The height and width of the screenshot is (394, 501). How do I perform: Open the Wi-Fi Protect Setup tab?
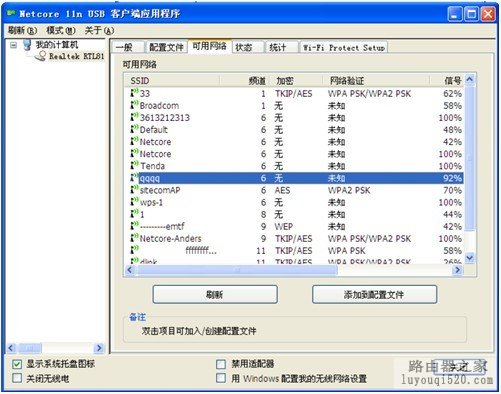[x=344, y=47]
